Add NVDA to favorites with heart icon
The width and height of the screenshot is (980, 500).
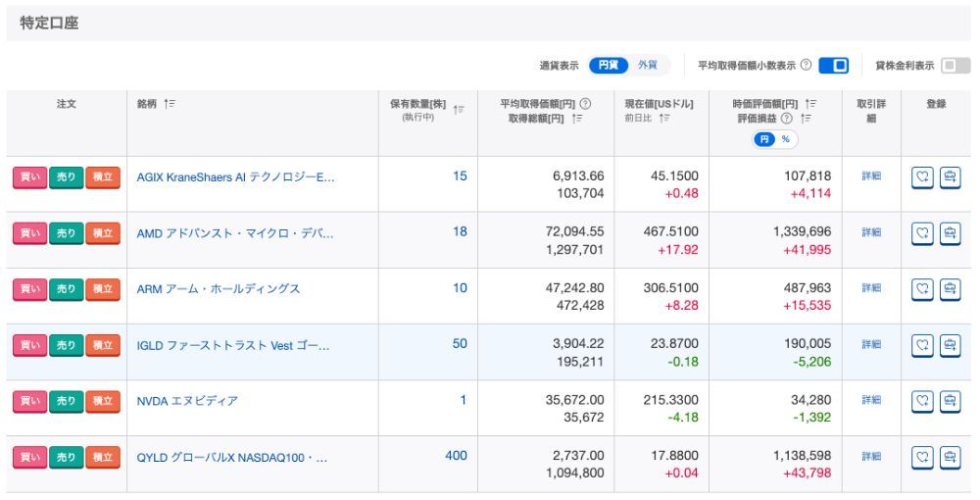[922, 401]
